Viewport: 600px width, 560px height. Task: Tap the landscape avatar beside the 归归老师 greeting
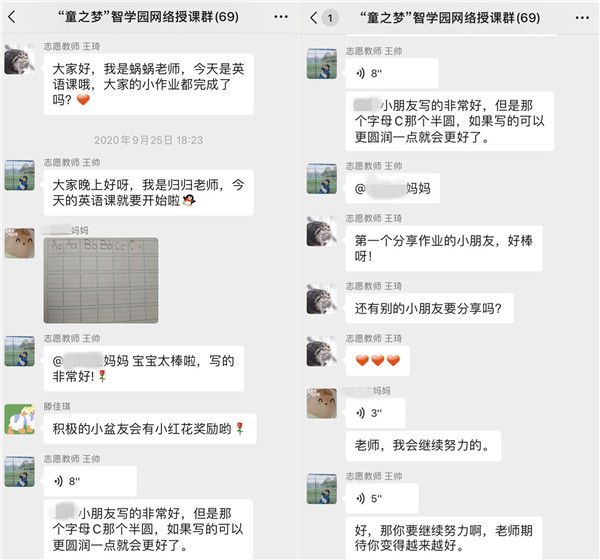[x=20, y=175]
